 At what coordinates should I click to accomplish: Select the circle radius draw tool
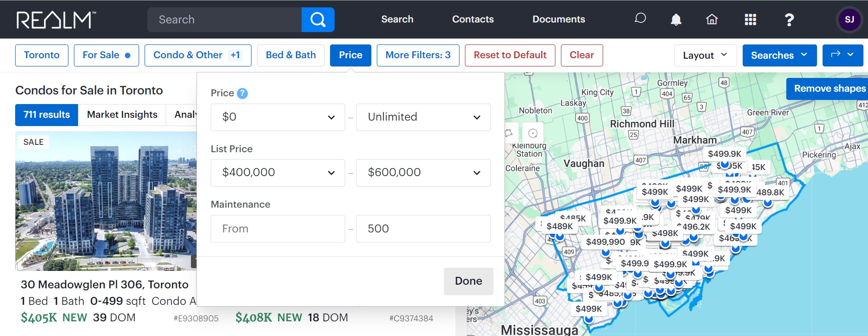[x=532, y=133]
